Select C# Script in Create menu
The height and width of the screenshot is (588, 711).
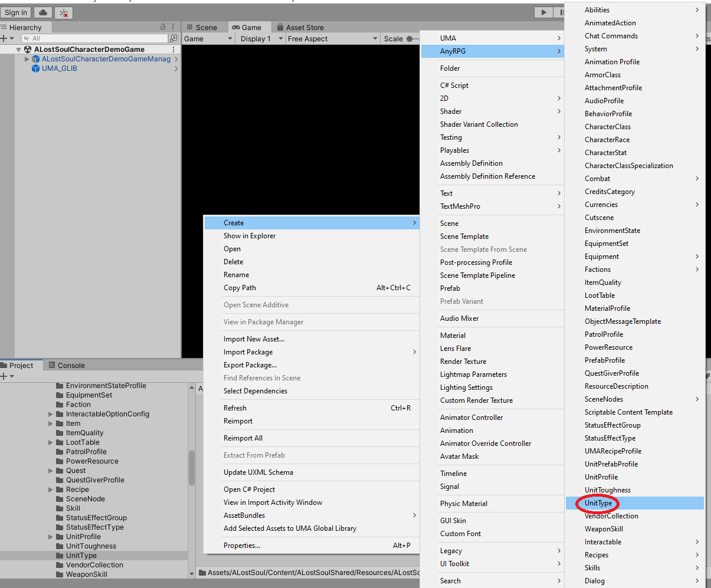(x=454, y=86)
